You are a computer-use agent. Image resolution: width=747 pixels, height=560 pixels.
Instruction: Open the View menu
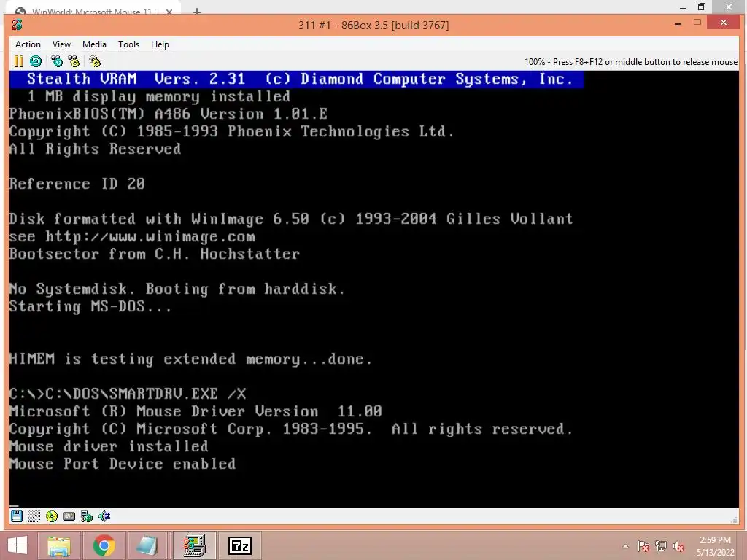tap(61, 44)
